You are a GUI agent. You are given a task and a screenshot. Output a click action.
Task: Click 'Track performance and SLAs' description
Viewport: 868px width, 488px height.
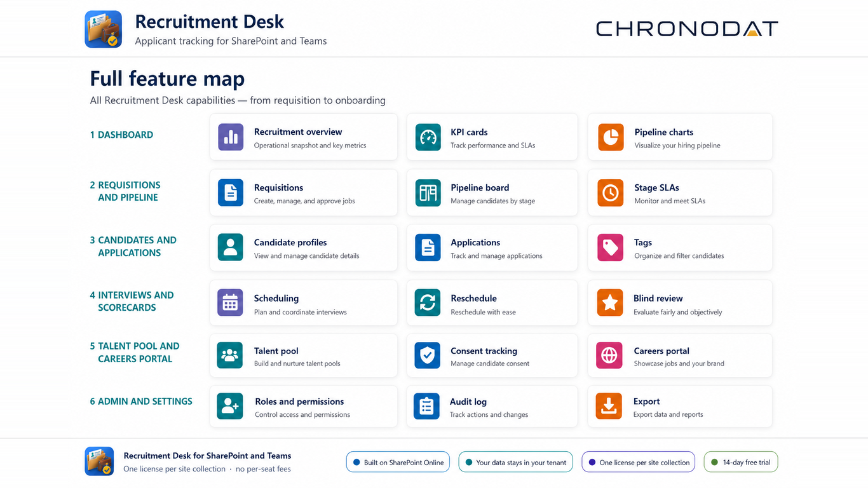(x=493, y=146)
